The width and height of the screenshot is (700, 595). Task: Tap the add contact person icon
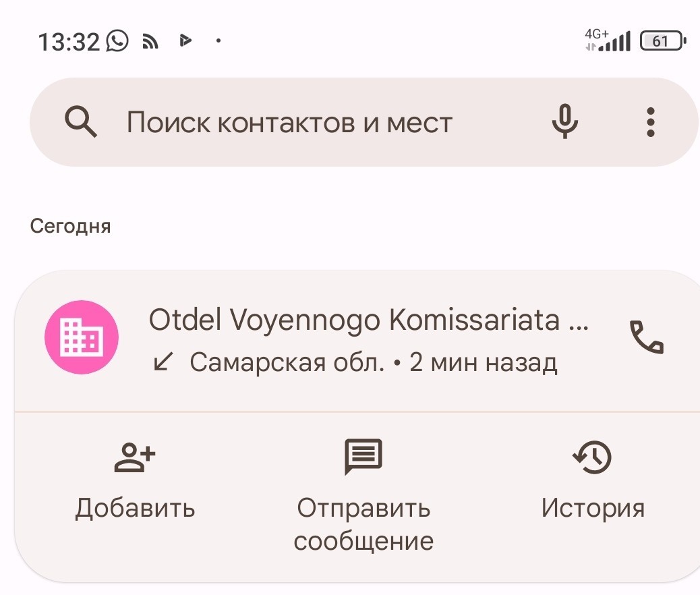(135, 457)
